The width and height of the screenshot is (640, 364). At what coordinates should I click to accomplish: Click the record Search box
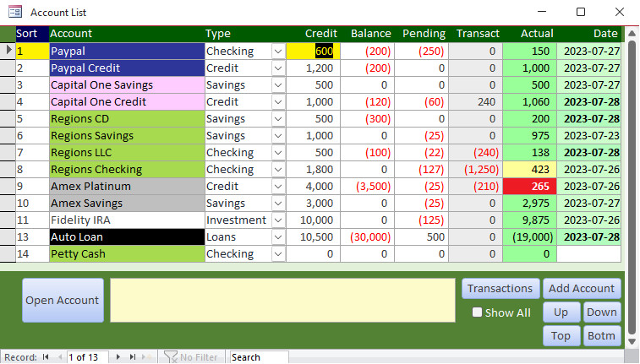(x=260, y=357)
